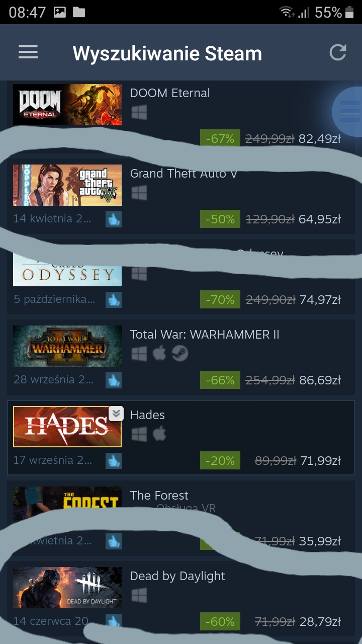Tap thumbs-up review icon for Hades
The height and width of the screenshot is (644, 362).
pyautogui.click(x=114, y=461)
